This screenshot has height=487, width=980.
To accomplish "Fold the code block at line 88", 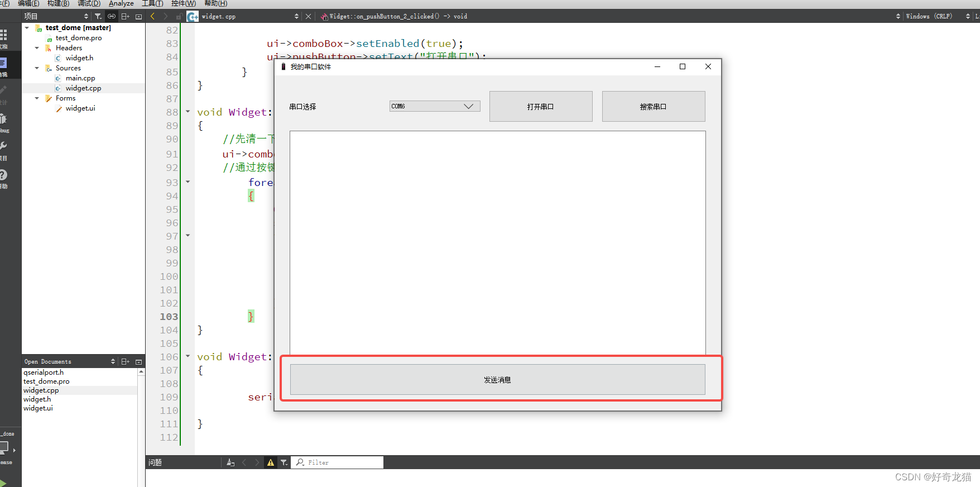I will coord(188,112).
